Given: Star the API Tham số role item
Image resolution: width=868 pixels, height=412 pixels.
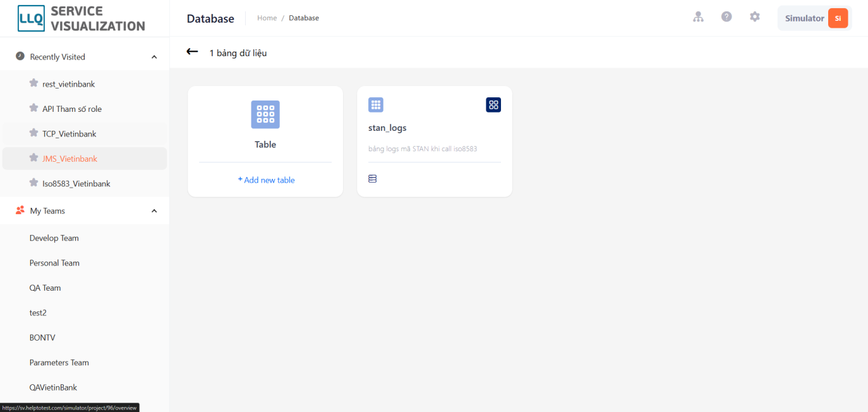Looking at the screenshot, I should point(34,108).
